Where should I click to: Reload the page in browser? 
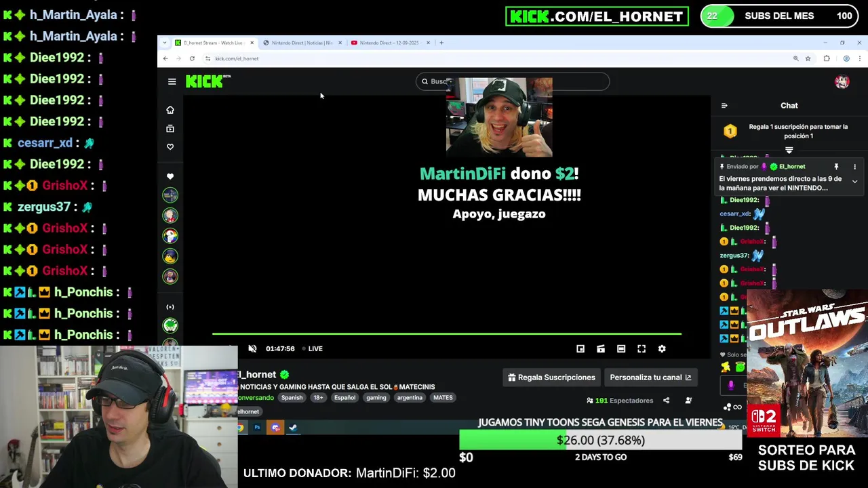coord(192,58)
